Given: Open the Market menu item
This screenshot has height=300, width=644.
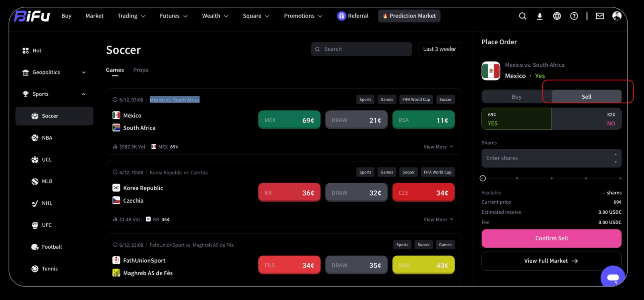Looking at the screenshot, I should pos(94,16).
